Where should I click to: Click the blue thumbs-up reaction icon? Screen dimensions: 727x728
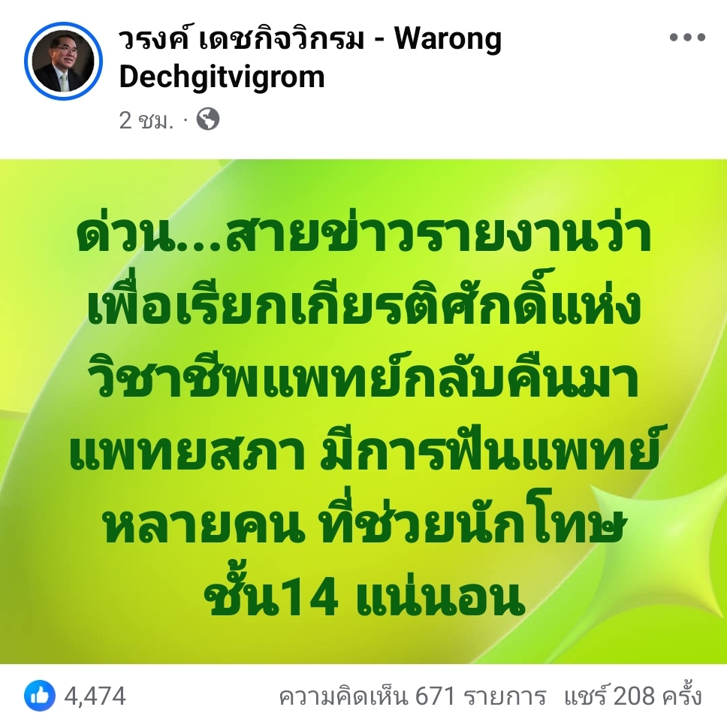point(40,695)
